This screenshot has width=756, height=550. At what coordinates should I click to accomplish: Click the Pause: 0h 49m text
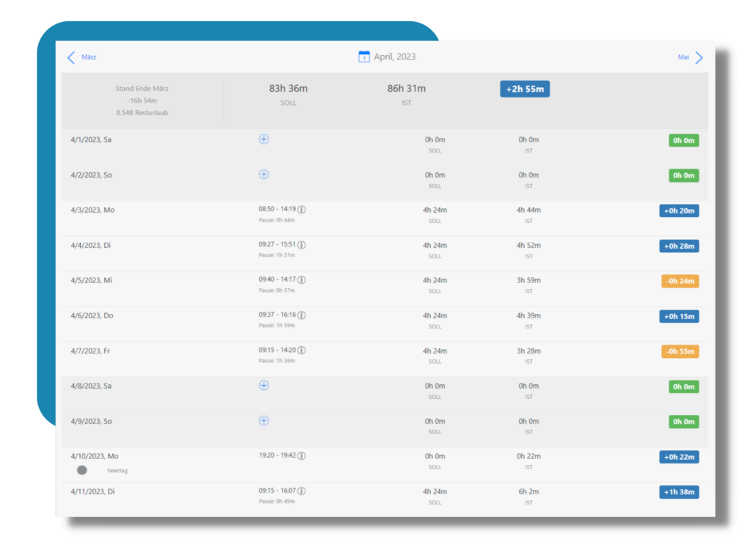(277, 502)
